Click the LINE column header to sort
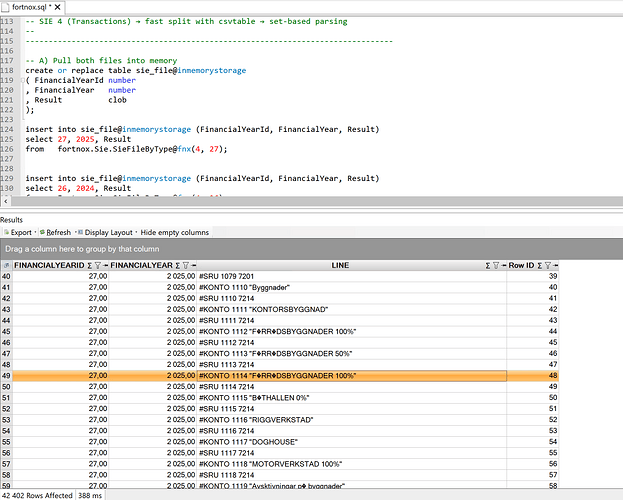This screenshot has height=500, width=623. coord(340,265)
